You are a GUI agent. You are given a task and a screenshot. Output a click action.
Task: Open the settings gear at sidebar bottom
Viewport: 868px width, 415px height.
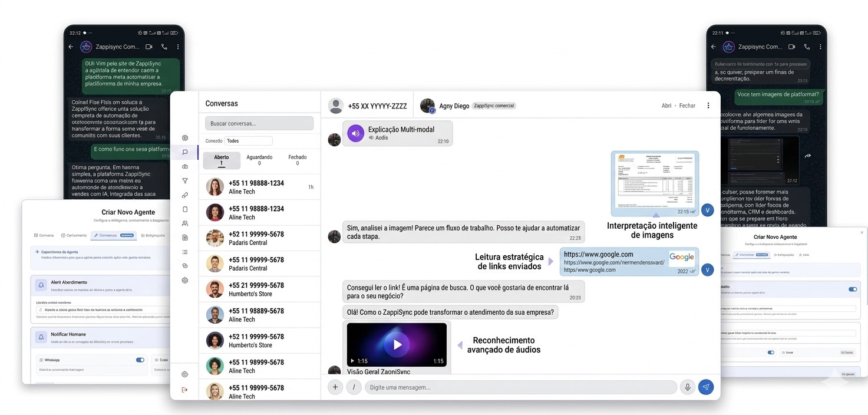point(184,374)
